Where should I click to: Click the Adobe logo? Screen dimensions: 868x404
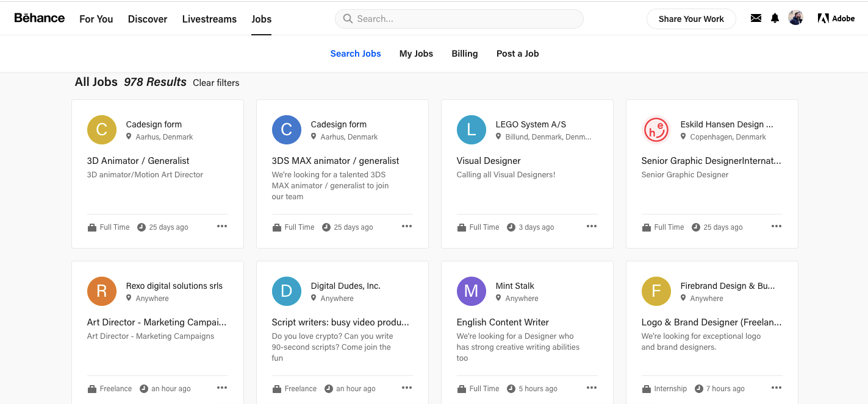click(x=836, y=18)
